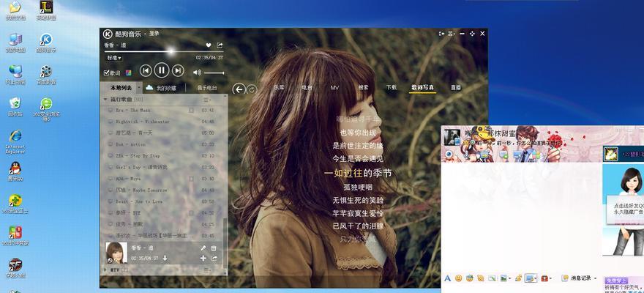Download the current song with arrow icon
Viewport: 644px width, 293px height.
pyautogui.click(x=165, y=258)
